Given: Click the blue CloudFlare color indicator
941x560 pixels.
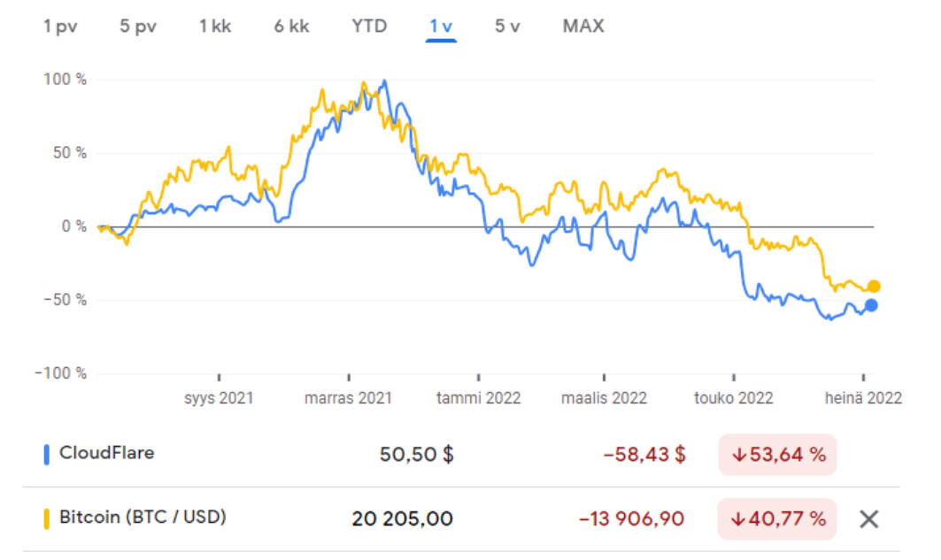Looking at the screenshot, I should coord(46,455).
